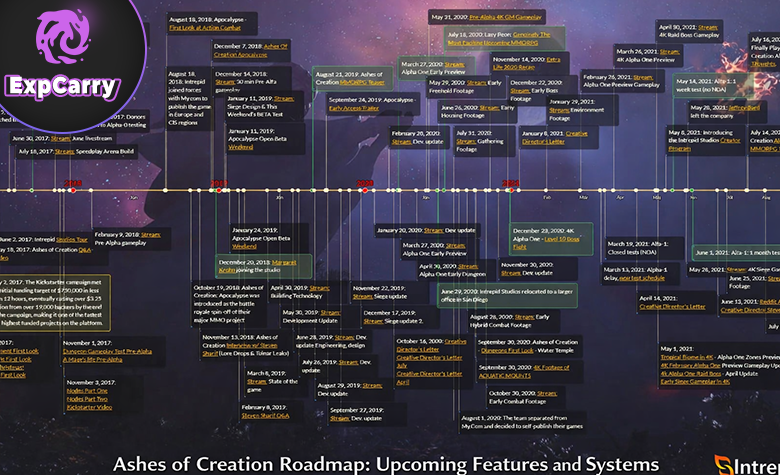Open Stream link for Siege update 2
Image resolution: width=780 pixels, height=475 pixels.
tap(373, 321)
